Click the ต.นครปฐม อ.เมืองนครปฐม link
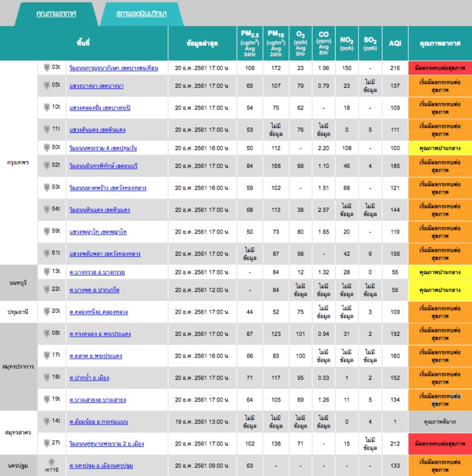Viewport: 472px width, 476px height. click(101, 466)
